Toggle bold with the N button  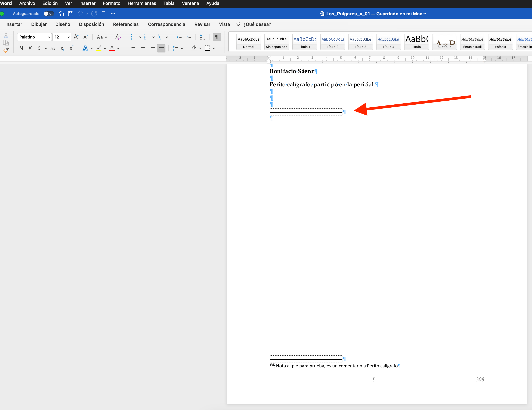[21, 48]
